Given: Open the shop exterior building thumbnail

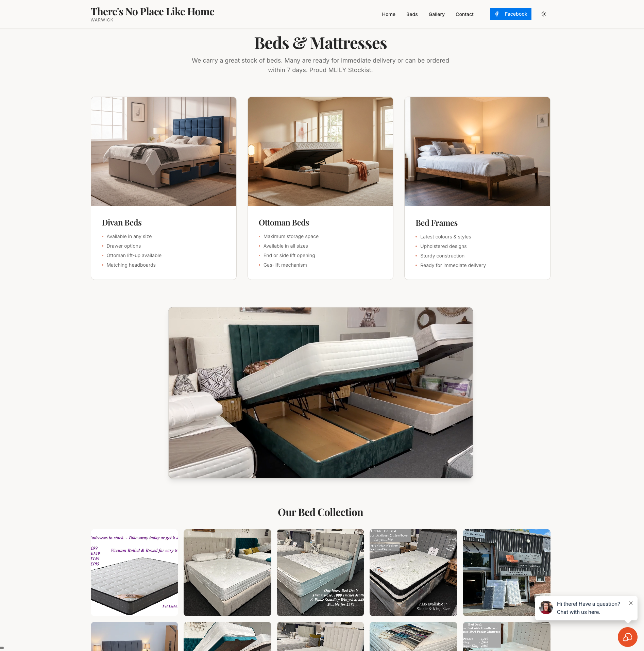Looking at the screenshot, I should click(506, 572).
